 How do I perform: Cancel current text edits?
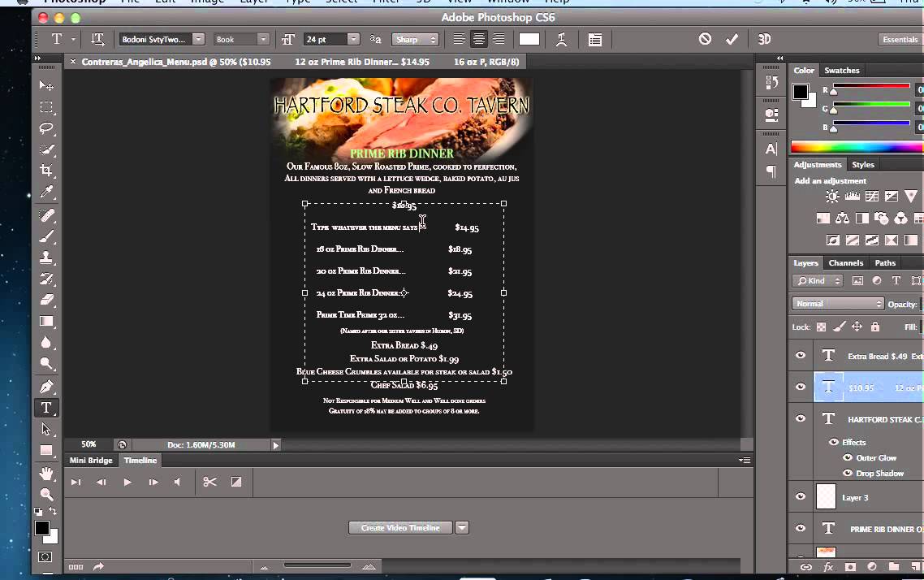tap(705, 39)
